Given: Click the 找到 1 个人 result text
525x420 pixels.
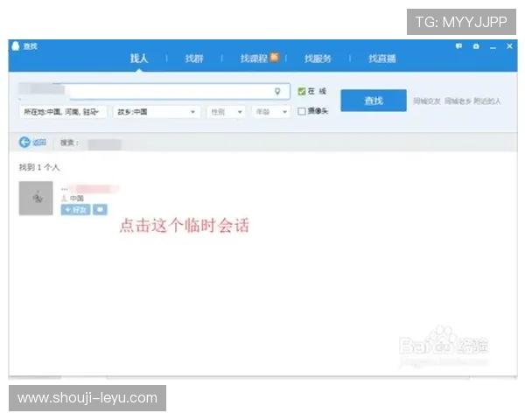Looking at the screenshot, I should (x=39, y=167).
